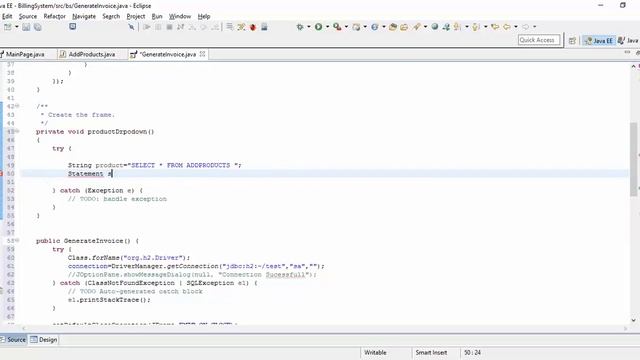
Task: Click the Resume debug icon
Action: (x=147, y=27)
